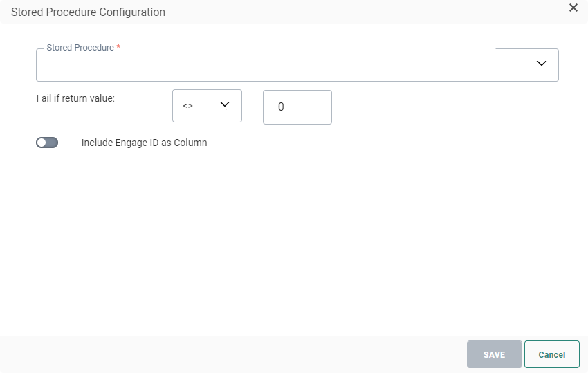The height and width of the screenshot is (373, 588).
Task: Select the <> operator text
Action: point(187,106)
